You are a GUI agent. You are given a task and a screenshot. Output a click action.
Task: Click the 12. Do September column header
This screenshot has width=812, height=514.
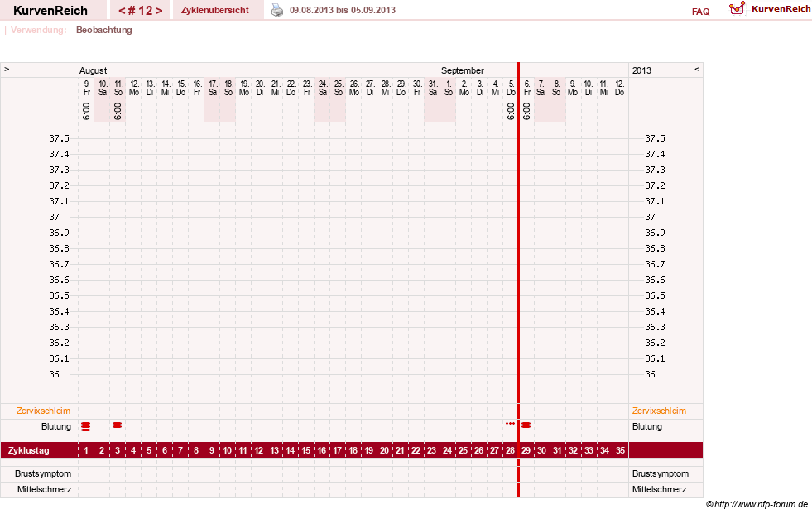(620, 88)
